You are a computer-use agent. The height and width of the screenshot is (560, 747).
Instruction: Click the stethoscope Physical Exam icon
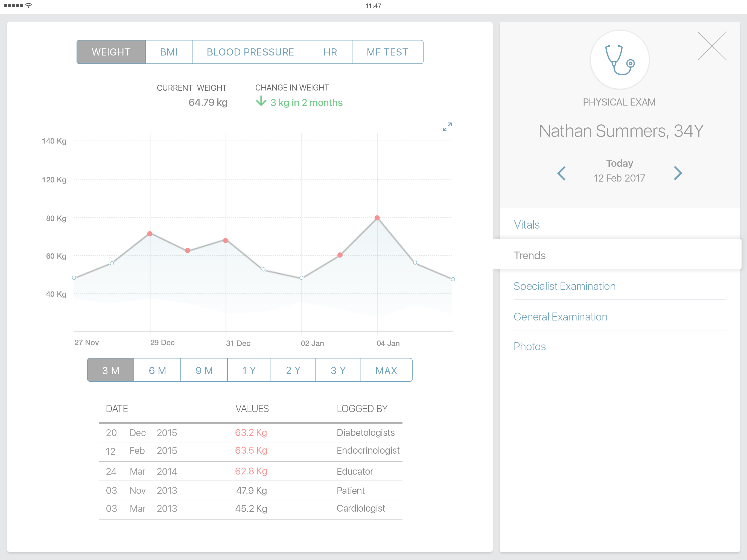619,60
